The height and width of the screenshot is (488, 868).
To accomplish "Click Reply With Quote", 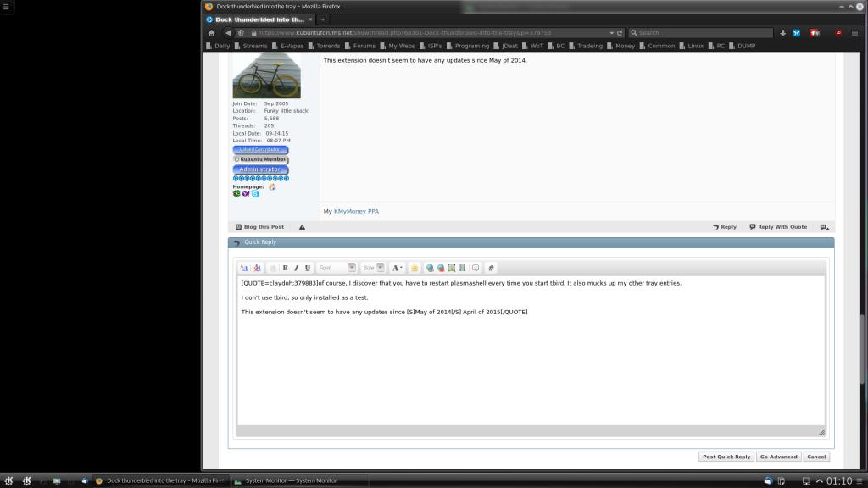I will 778,227.
